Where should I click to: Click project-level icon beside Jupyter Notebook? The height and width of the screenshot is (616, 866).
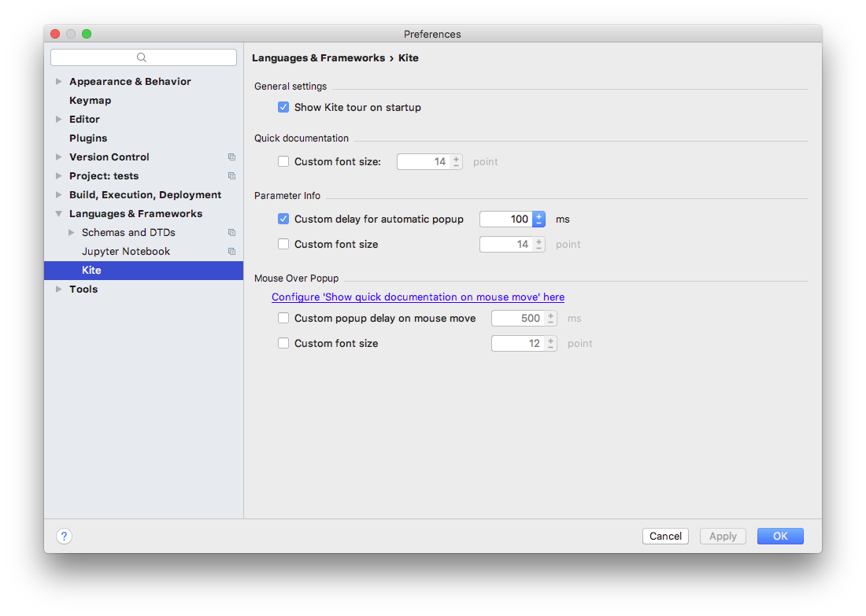[x=232, y=252]
